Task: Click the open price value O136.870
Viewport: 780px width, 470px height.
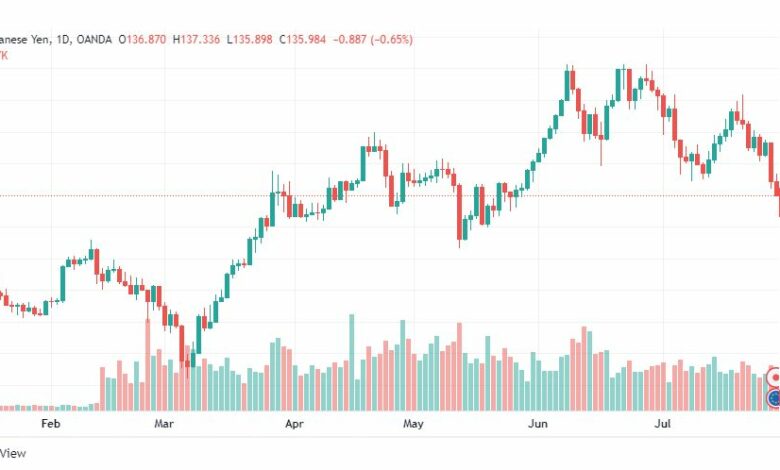Action: [x=142, y=39]
